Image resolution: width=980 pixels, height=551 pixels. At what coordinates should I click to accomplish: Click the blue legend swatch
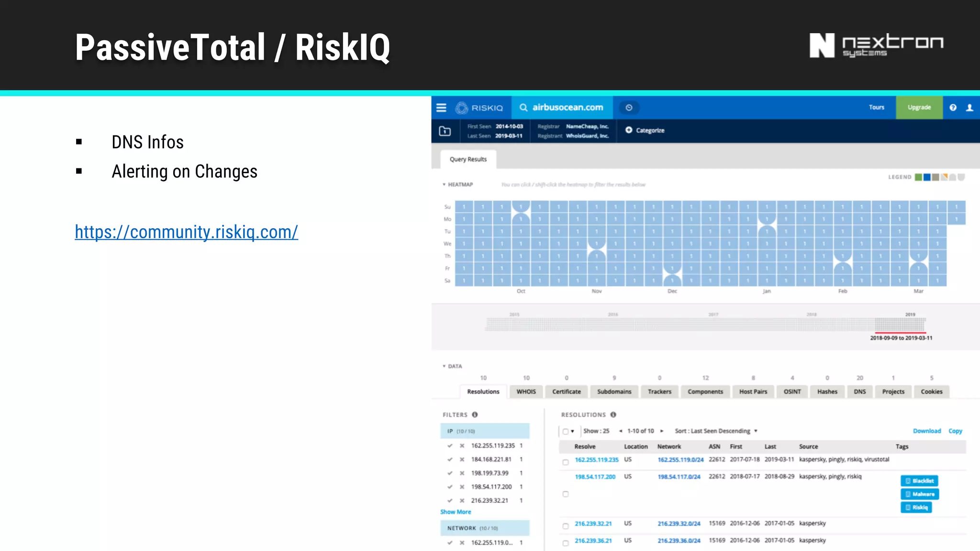click(927, 177)
